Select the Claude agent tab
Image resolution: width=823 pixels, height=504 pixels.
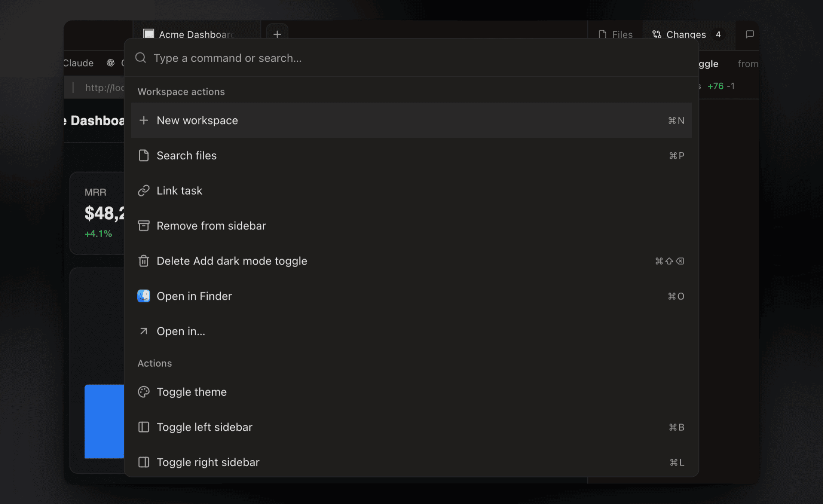click(x=79, y=63)
